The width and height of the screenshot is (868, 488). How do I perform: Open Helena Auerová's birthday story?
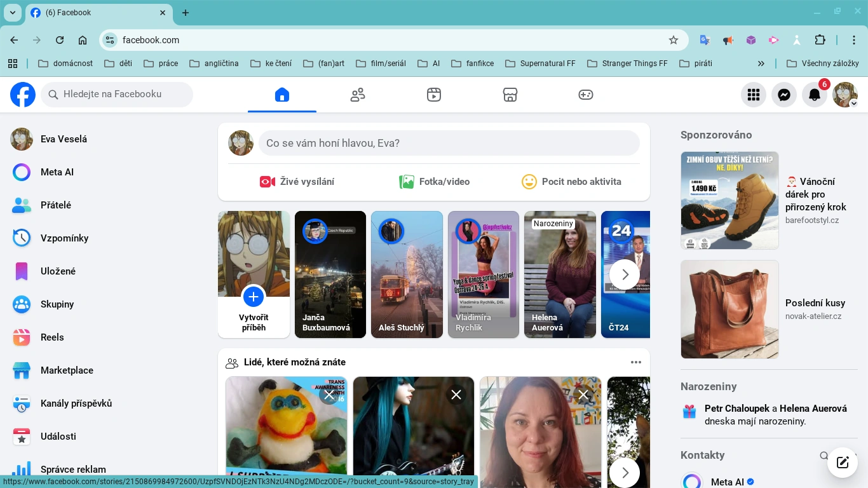pos(560,274)
